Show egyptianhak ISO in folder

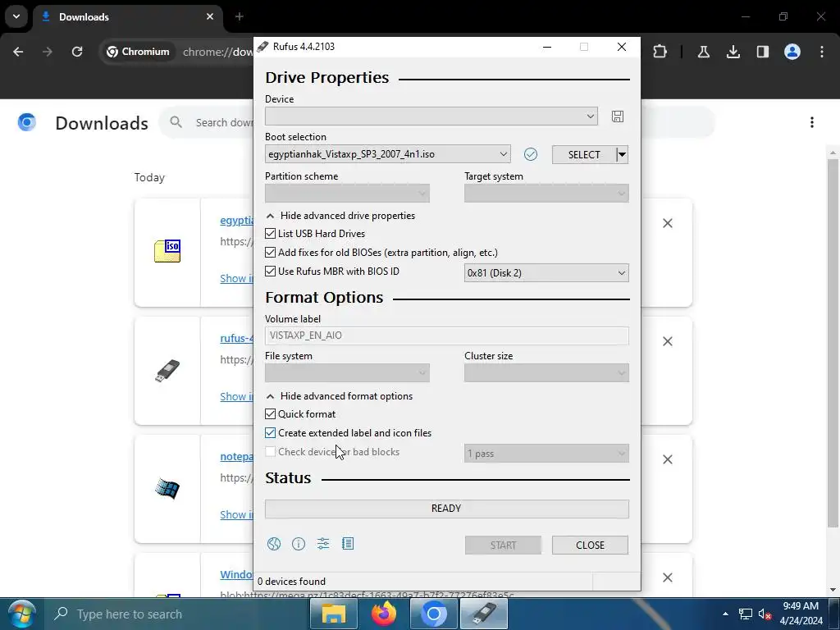coord(236,278)
